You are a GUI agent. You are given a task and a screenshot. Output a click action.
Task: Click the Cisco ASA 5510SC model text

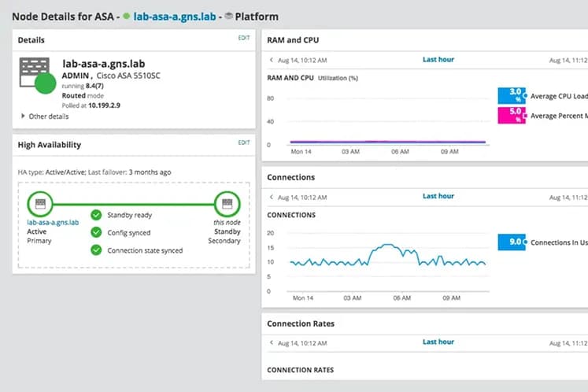pyautogui.click(x=128, y=76)
